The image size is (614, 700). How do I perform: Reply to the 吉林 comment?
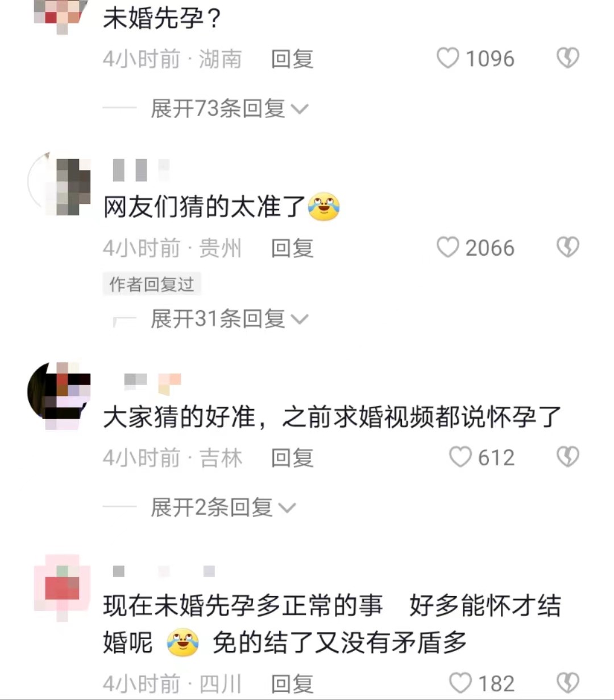(292, 457)
